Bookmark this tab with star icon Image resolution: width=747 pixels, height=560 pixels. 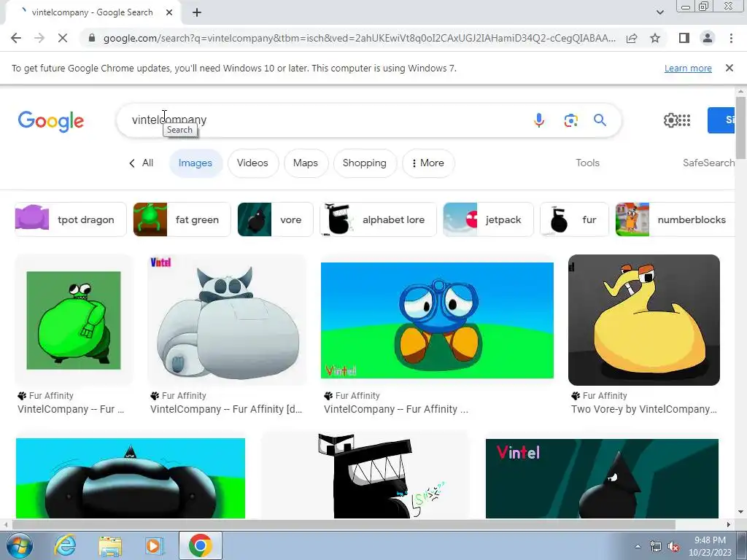(655, 38)
